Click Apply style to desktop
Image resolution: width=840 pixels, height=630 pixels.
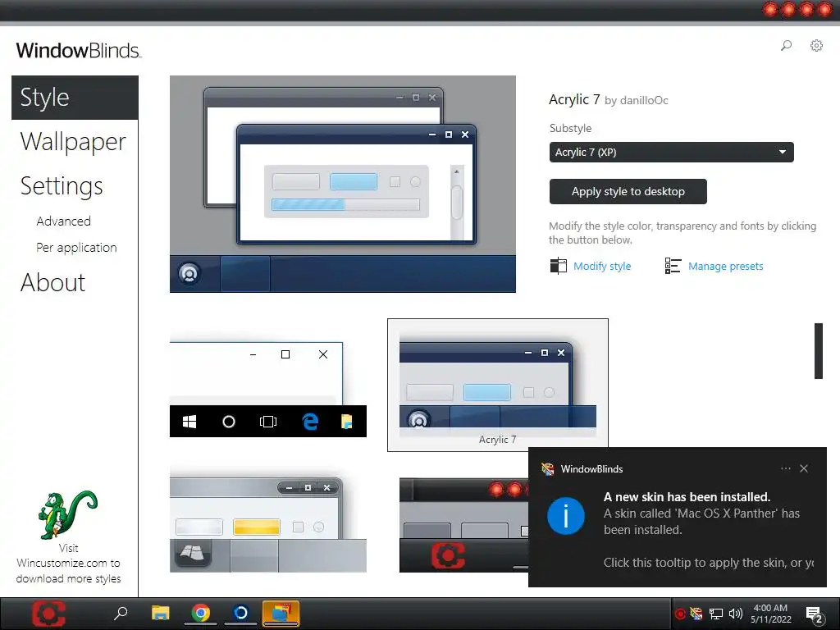[x=628, y=191]
